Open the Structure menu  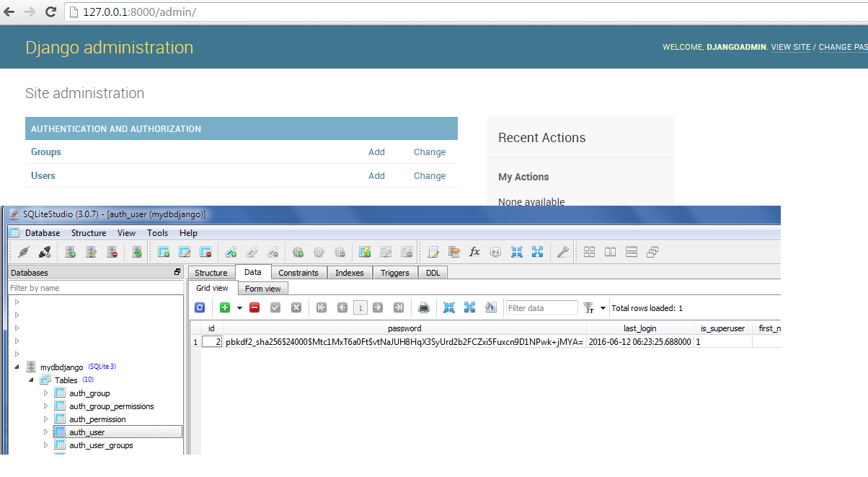89,233
